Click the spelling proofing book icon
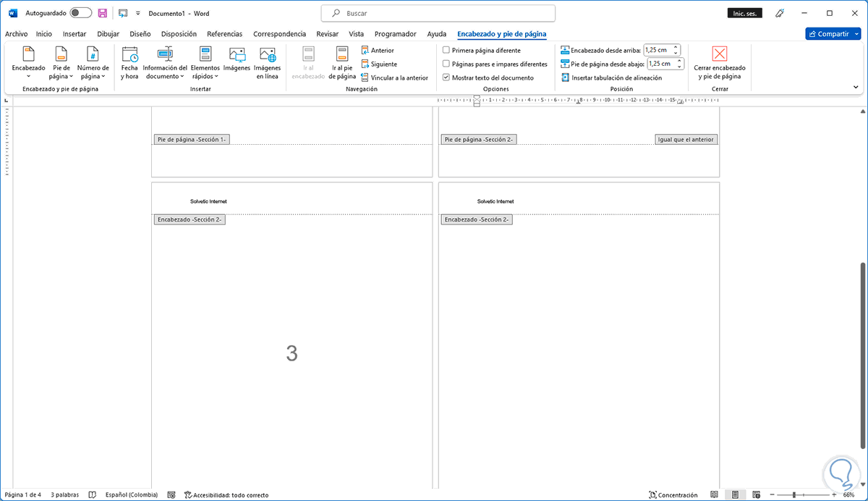The image size is (868, 501). point(92,495)
